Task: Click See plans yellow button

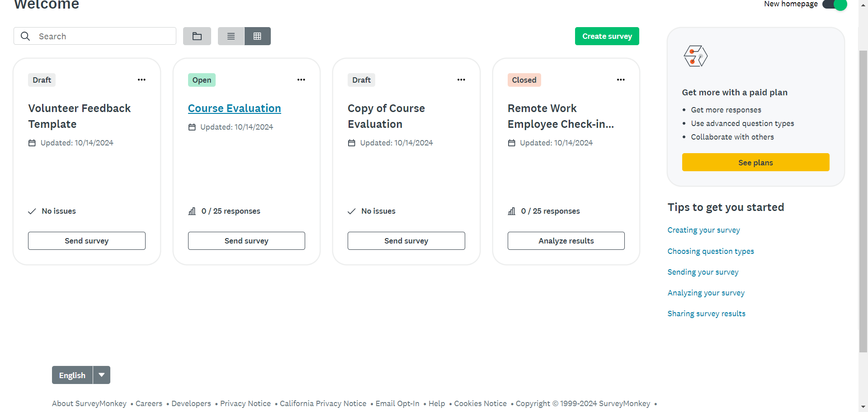Action: pos(755,162)
